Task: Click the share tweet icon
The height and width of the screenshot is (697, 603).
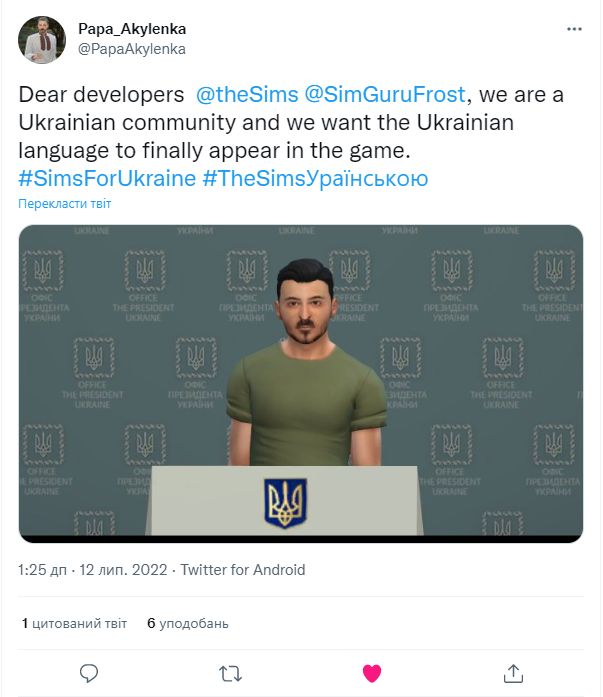Action: pyautogui.click(x=513, y=671)
